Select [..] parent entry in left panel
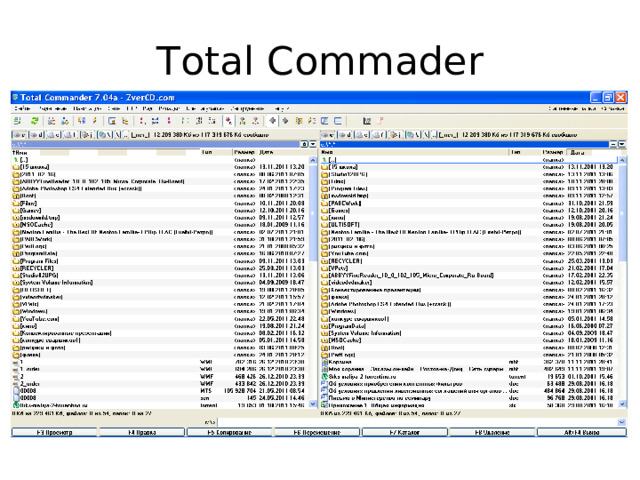Screen dimensions: 640x480 pyautogui.click(x=160, y=160)
